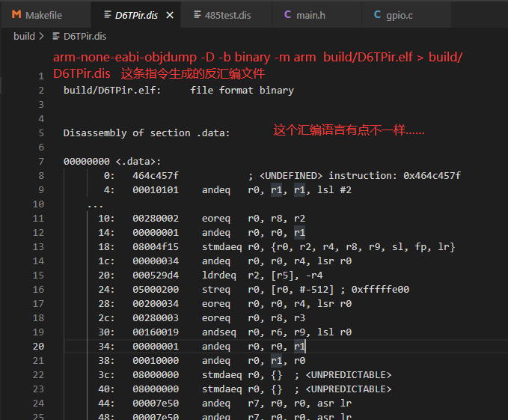Click hex value 00000001 at address 14
The image size is (508, 420).
pyautogui.click(x=156, y=233)
